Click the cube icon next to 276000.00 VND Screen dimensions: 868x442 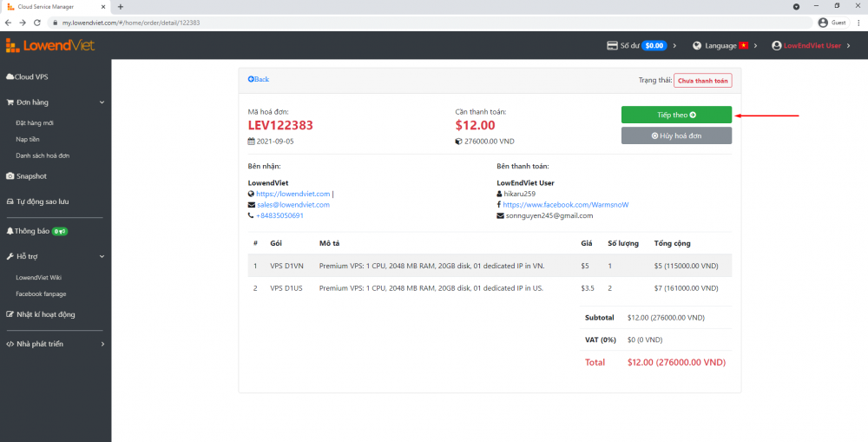pos(458,142)
